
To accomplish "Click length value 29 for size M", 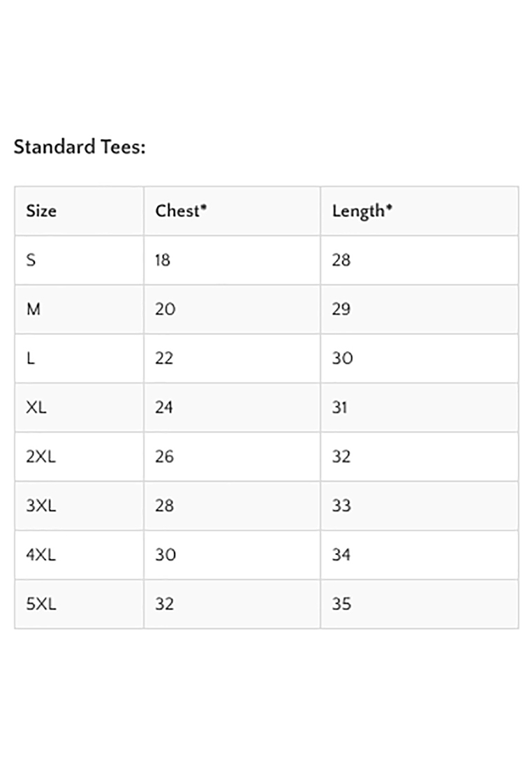I will [341, 309].
